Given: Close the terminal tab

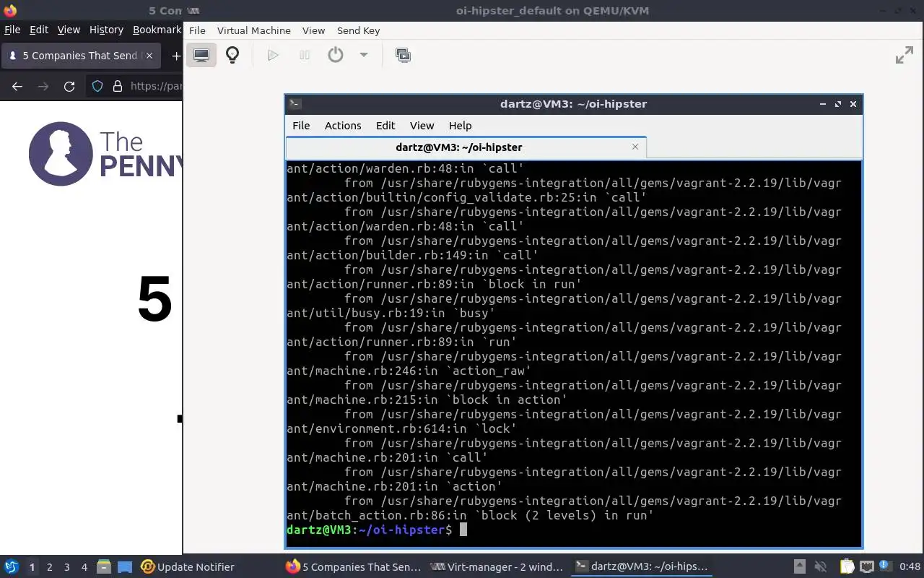Looking at the screenshot, I should click(x=635, y=147).
